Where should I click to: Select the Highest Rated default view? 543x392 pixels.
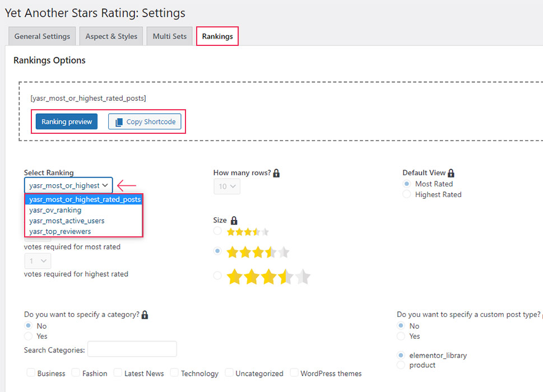click(x=407, y=194)
